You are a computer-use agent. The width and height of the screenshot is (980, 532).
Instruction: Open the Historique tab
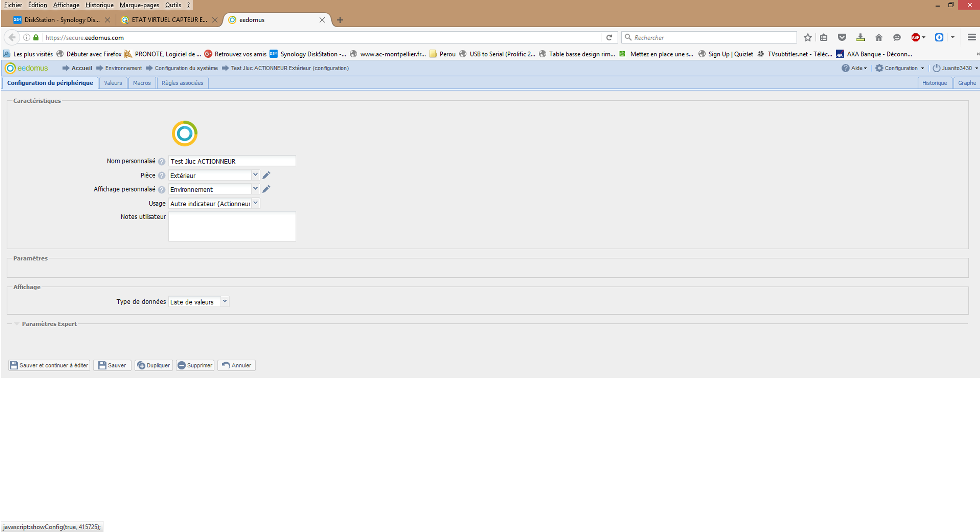point(935,83)
